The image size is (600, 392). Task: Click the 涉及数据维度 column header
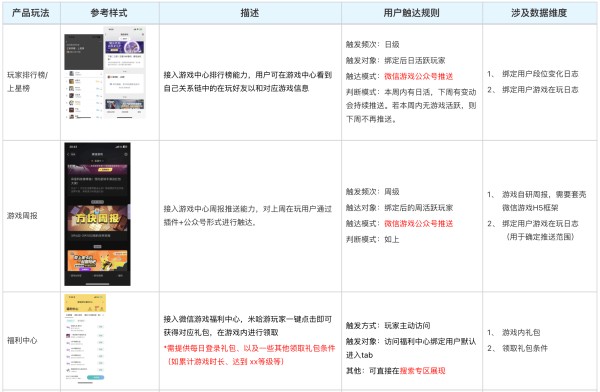tap(539, 13)
